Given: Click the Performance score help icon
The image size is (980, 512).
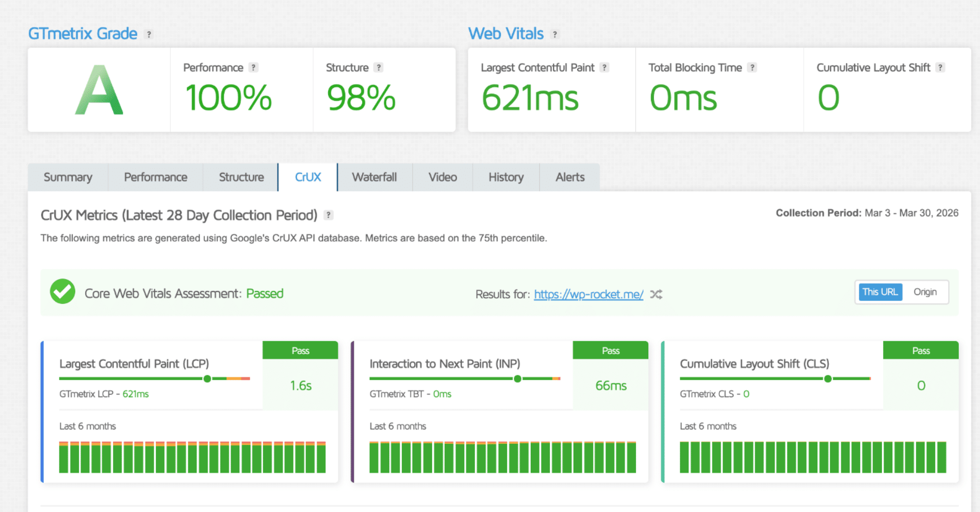Looking at the screenshot, I should [254, 67].
